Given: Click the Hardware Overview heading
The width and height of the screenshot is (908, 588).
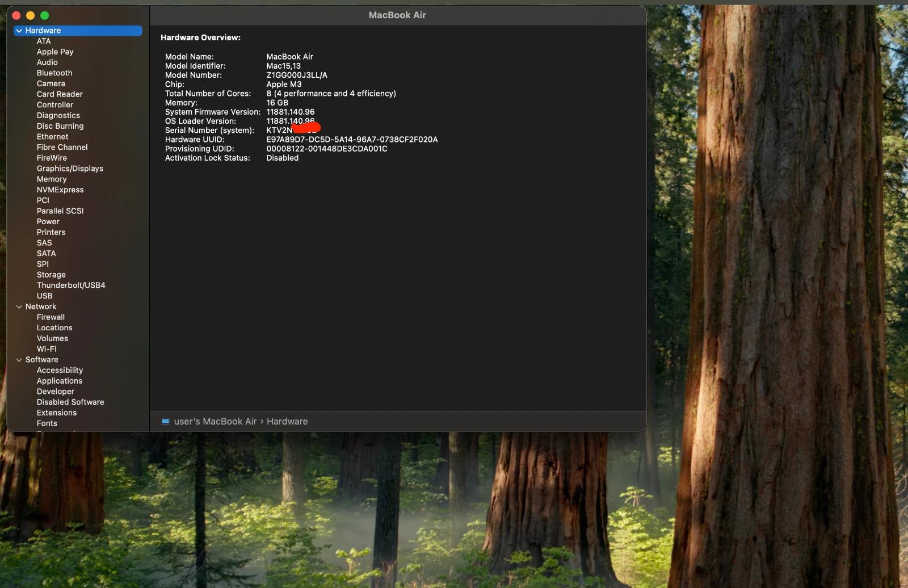Looking at the screenshot, I should coord(200,37).
